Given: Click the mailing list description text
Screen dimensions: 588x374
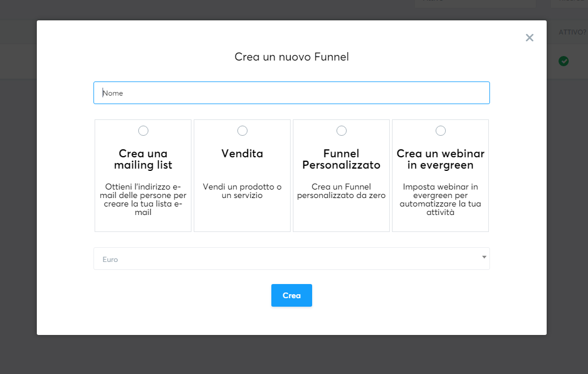Looking at the screenshot, I should coord(143,199).
